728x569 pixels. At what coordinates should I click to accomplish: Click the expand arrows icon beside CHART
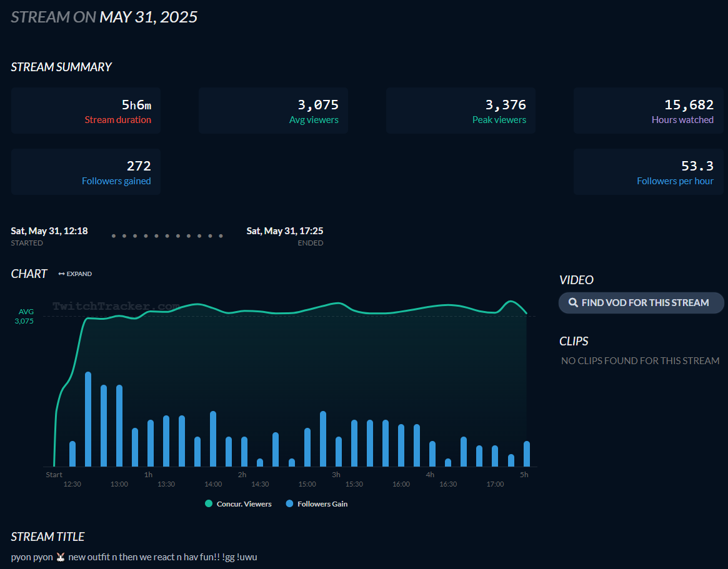(61, 274)
